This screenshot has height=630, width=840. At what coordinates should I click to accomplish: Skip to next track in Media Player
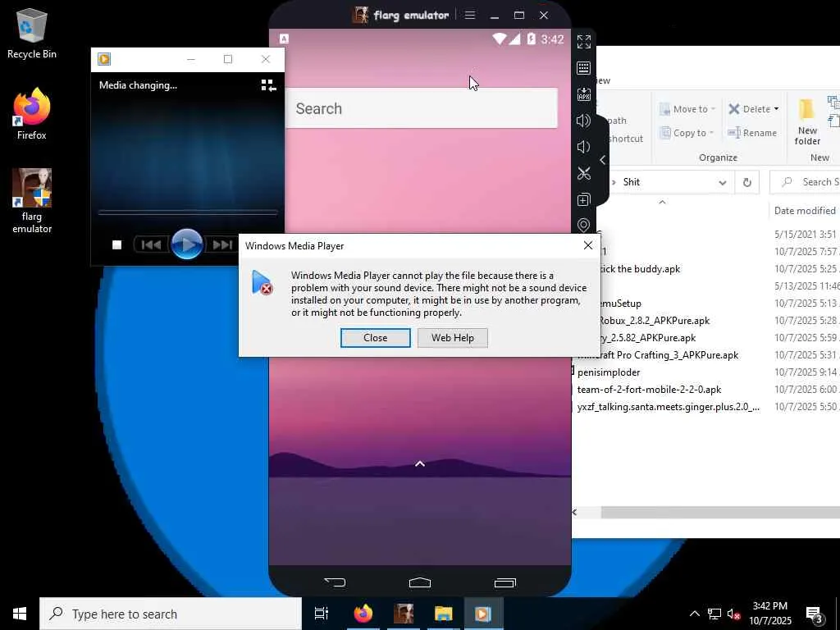pos(221,244)
